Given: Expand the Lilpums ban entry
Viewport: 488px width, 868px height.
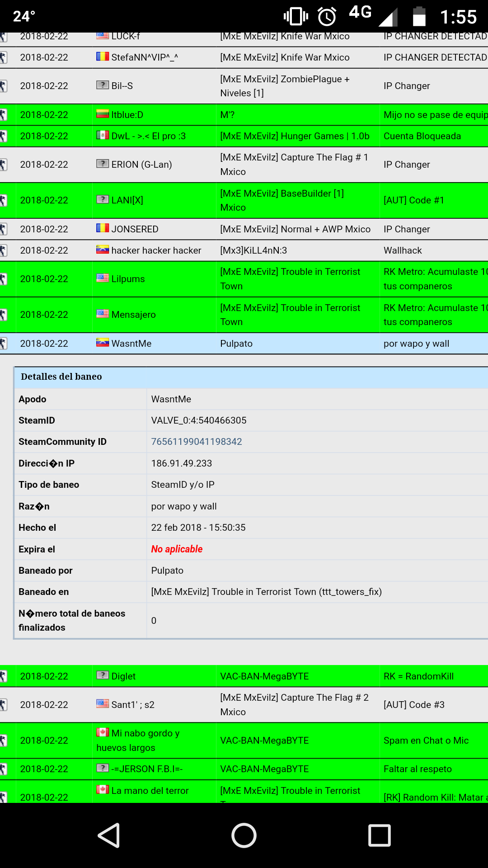Looking at the screenshot, I should point(244,279).
